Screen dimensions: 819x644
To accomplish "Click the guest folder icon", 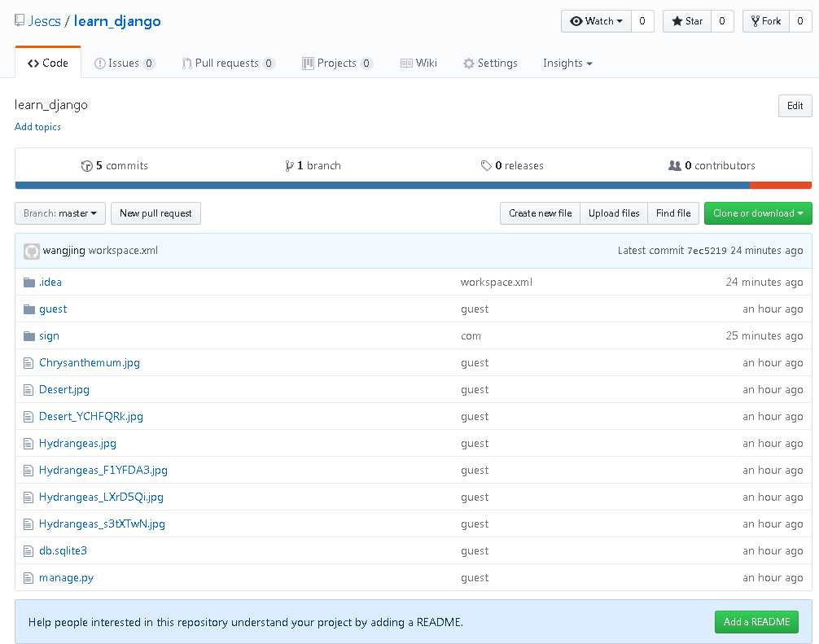I will (x=29, y=309).
